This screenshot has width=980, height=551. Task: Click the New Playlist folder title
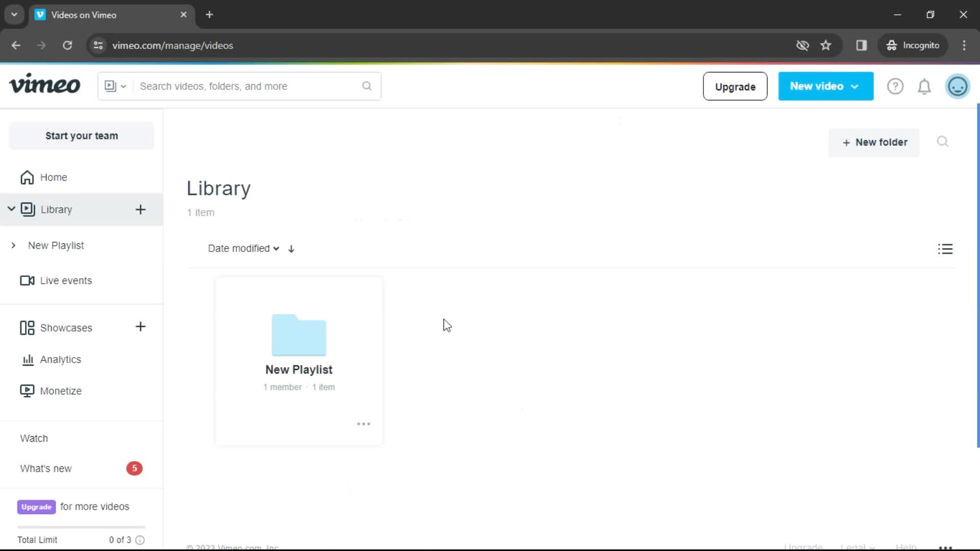(299, 369)
